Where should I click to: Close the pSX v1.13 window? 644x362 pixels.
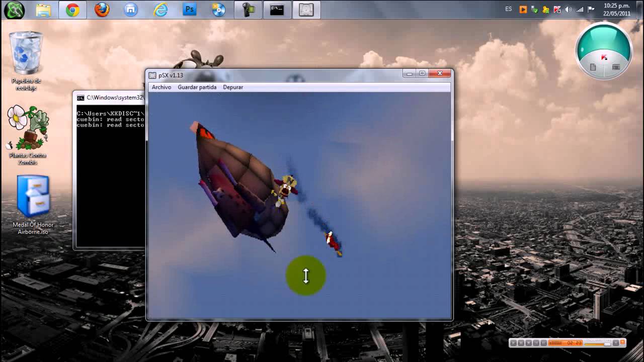440,73
